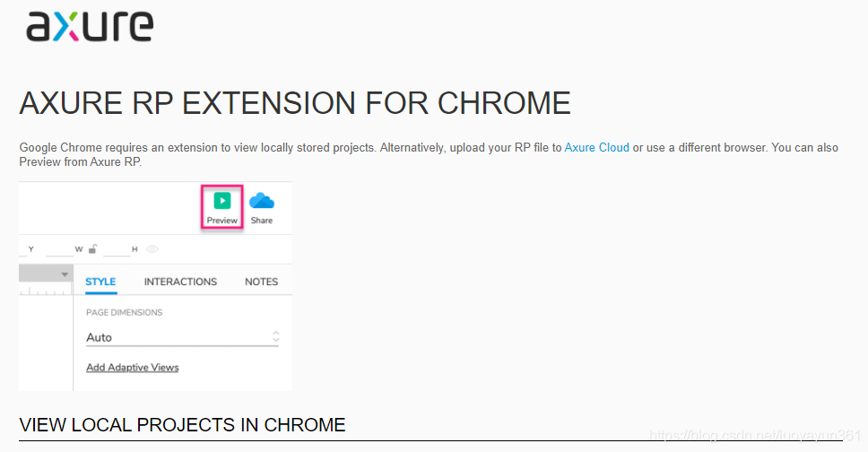
Task: Toggle the eye visibility icon beside H
Action: point(152,249)
